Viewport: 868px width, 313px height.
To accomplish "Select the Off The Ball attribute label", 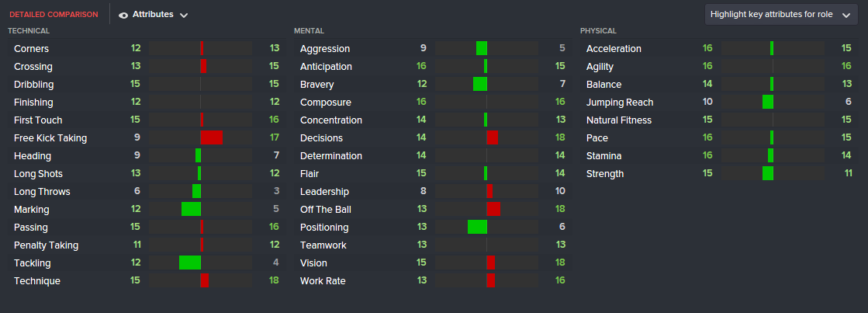I will [x=324, y=209].
